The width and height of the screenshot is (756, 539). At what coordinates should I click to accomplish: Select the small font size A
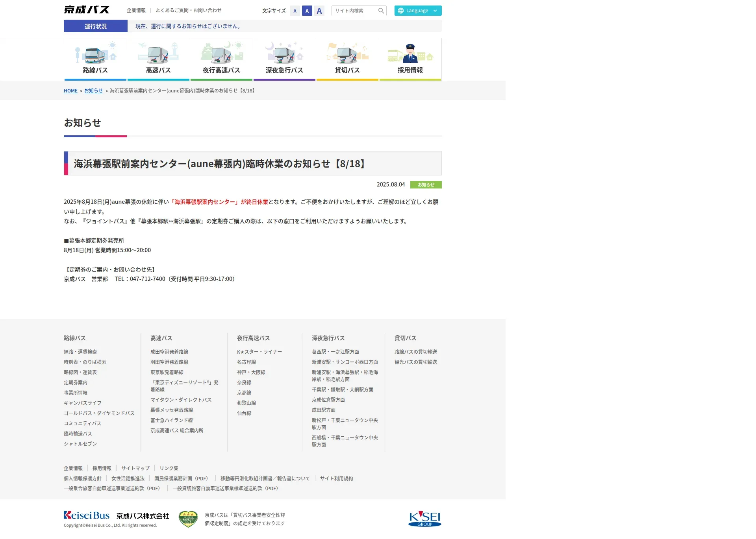[x=295, y=11]
